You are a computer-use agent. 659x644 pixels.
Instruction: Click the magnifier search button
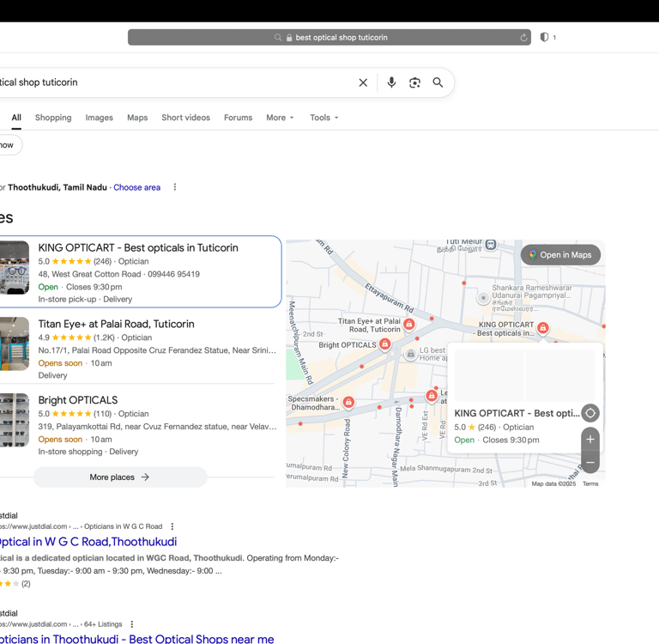tap(438, 82)
